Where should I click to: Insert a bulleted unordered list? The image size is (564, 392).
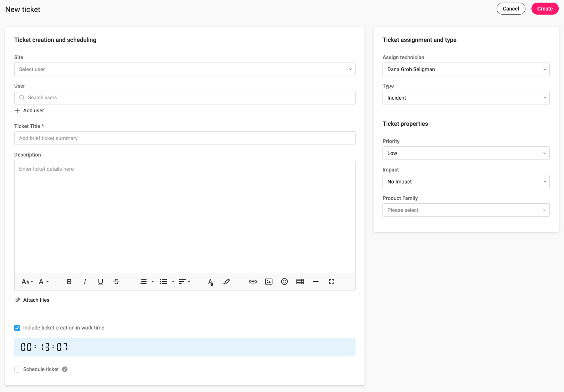pyautogui.click(x=164, y=282)
